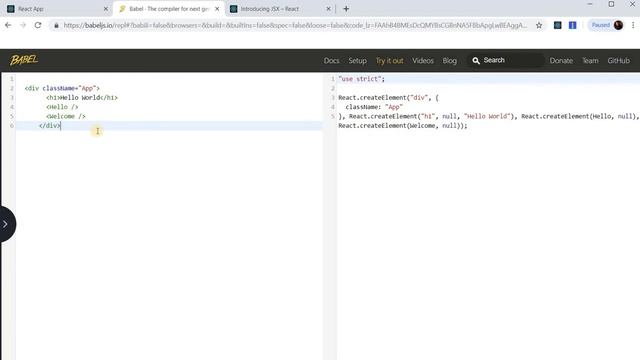Close the Introducing JSX tab
Screen dimensions: 640x360
pyautogui.click(x=329, y=9)
